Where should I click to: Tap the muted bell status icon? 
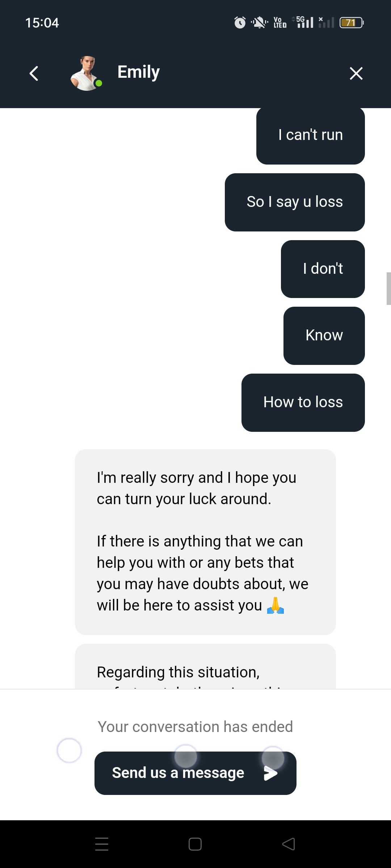(x=259, y=23)
